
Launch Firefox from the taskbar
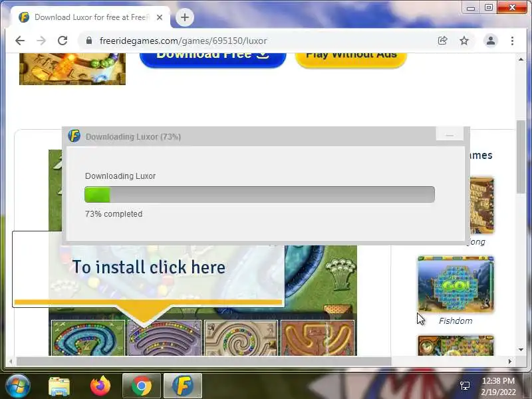point(100,386)
